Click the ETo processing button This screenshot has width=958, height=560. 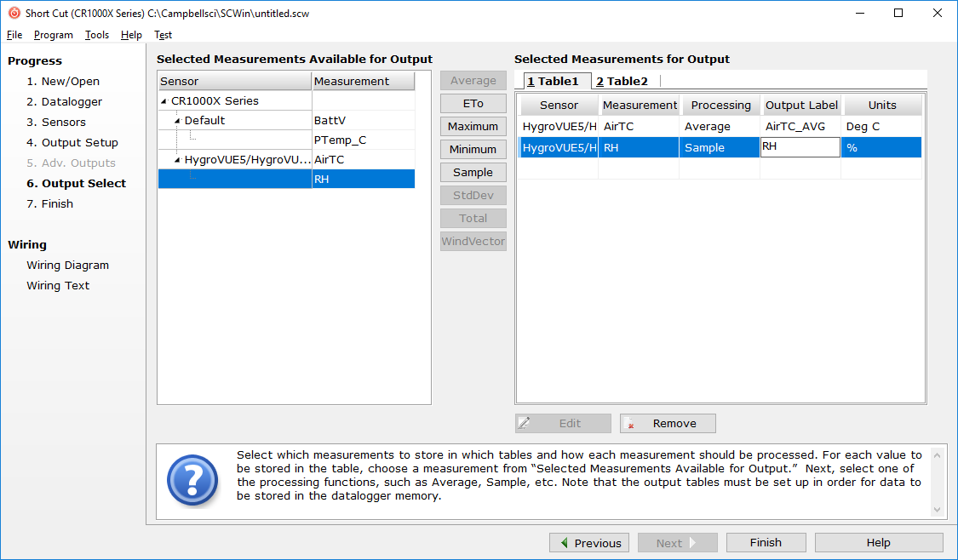473,104
